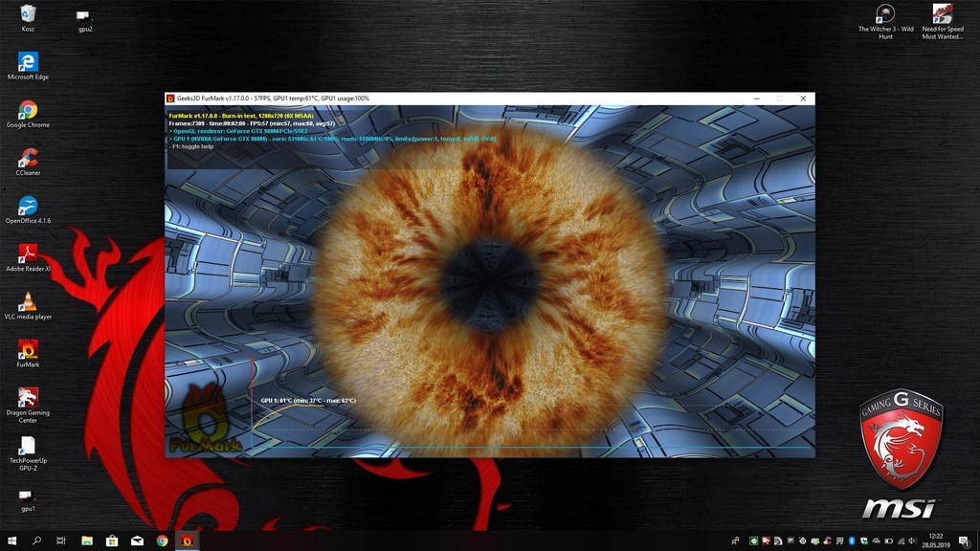The width and height of the screenshot is (980, 551).
Task: Select the Adobe Reader XI desktop icon
Action: click(x=28, y=257)
